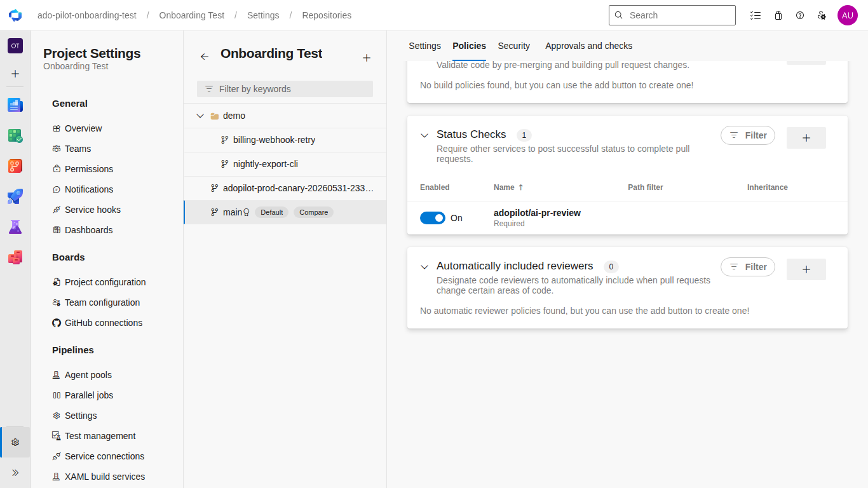Open Permissions in project settings
Viewport: 868px width, 488px height.
[88, 169]
